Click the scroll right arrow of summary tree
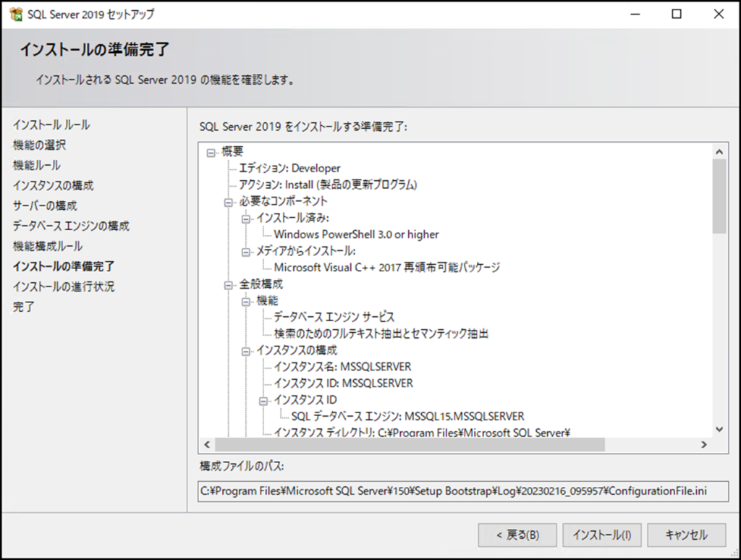This screenshot has height=560, width=741. coord(704,445)
